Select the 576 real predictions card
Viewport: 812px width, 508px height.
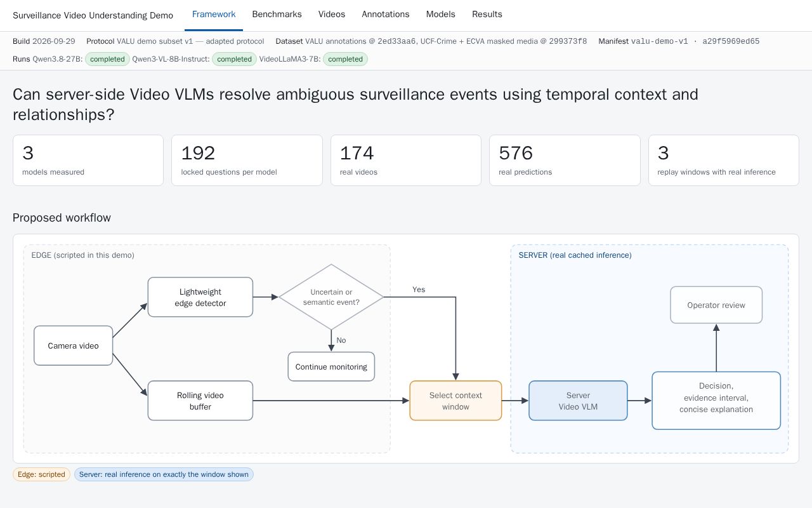pos(565,160)
